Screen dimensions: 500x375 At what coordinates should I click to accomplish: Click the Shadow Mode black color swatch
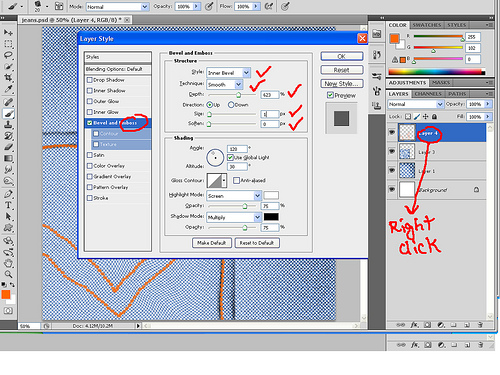271,217
